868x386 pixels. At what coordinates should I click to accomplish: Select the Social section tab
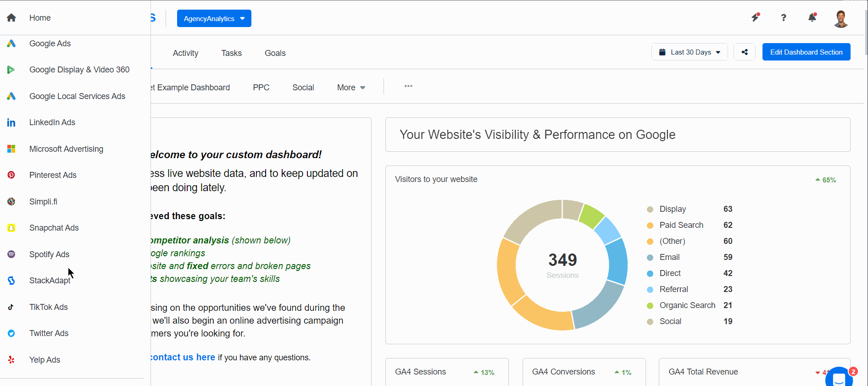(303, 88)
